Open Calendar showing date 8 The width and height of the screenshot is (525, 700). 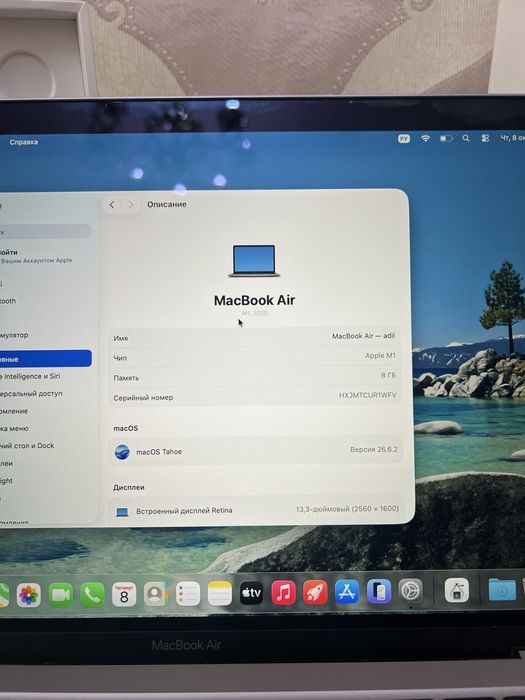[x=124, y=594]
